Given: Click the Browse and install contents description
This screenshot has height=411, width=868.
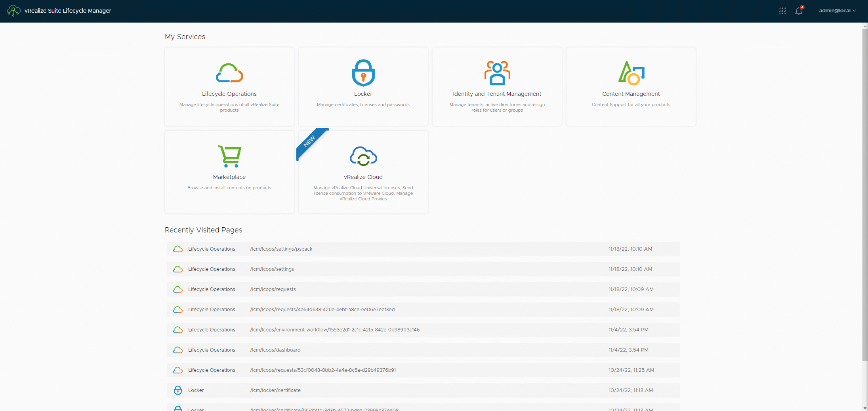Looking at the screenshot, I should (x=229, y=188).
